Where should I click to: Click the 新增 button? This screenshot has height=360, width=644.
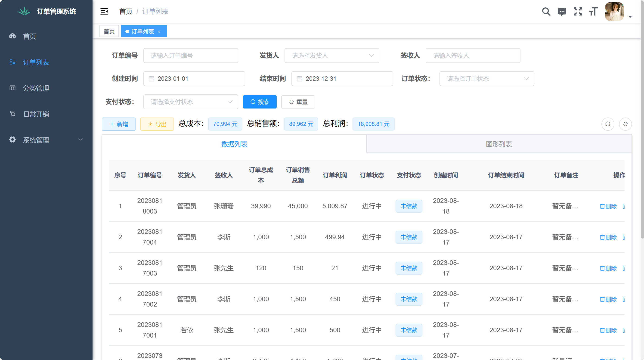click(118, 124)
